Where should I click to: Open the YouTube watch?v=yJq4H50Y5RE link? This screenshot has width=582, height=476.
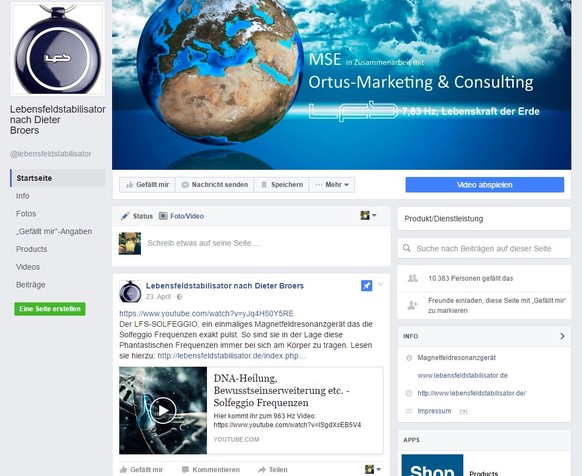point(206,313)
